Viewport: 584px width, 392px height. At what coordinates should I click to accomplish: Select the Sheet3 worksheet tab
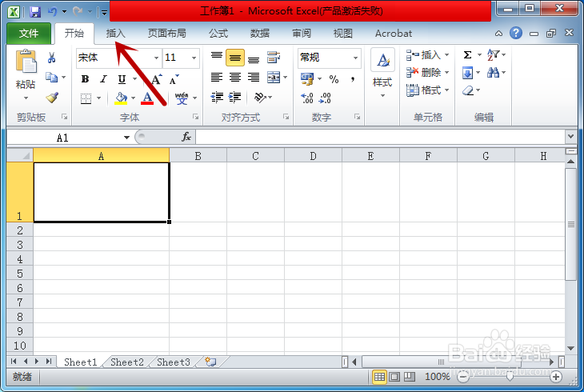(x=174, y=362)
